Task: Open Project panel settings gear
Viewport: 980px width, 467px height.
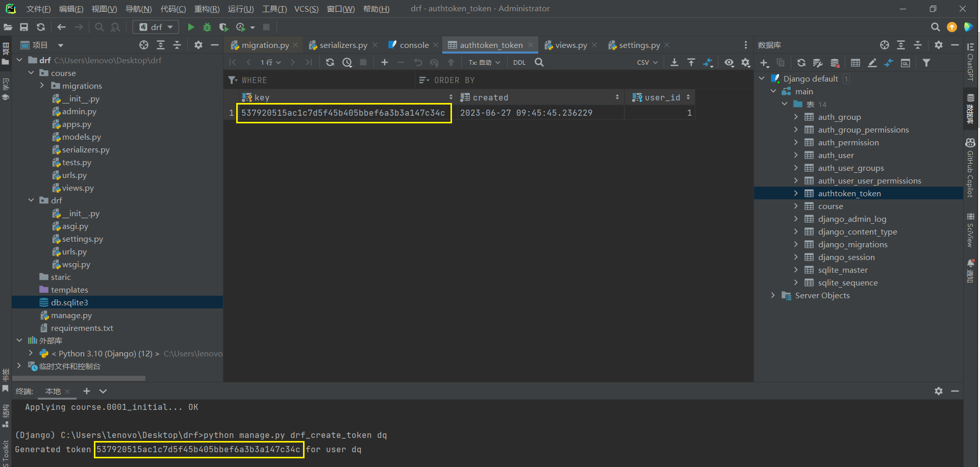Action: pos(198,45)
